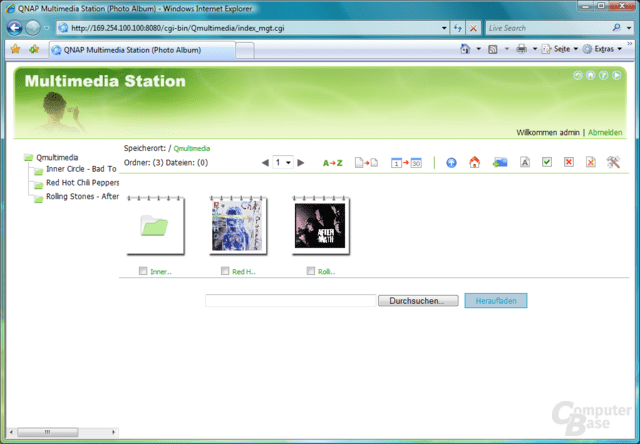
Task: Go to the root folder via house icon
Action: [x=474, y=162]
